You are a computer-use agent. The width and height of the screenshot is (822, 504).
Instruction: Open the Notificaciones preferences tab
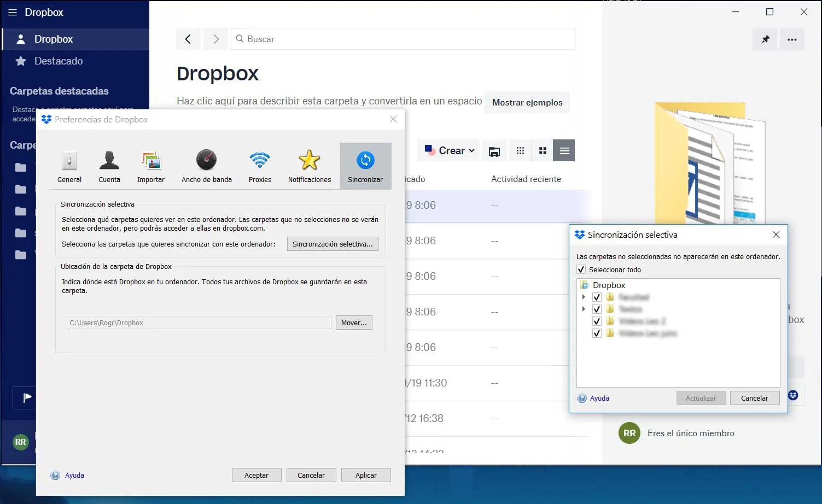[310, 166]
